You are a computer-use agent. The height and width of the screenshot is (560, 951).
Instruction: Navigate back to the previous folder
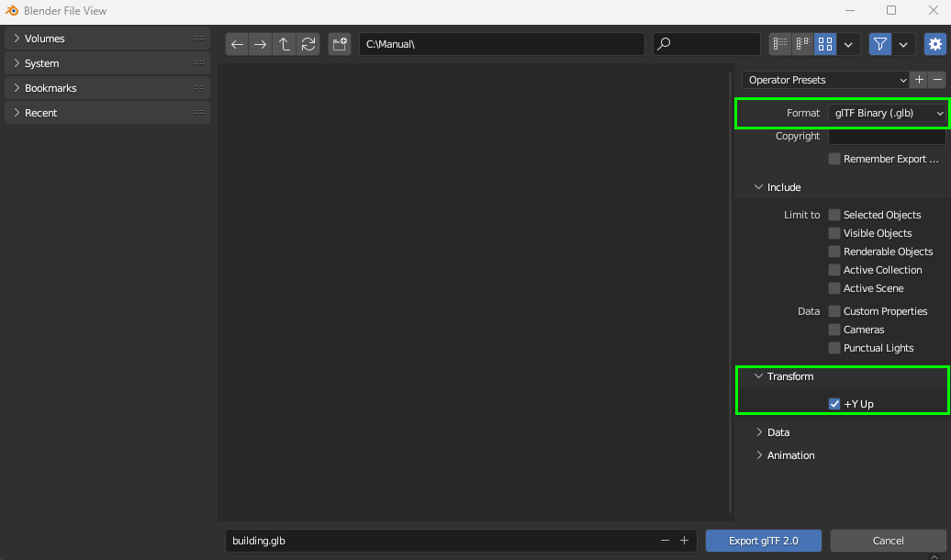click(237, 43)
